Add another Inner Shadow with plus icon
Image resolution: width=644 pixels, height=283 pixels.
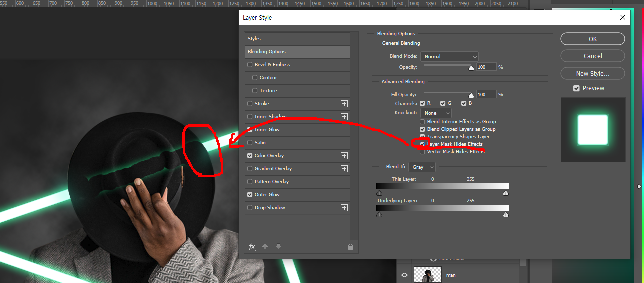click(x=344, y=117)
